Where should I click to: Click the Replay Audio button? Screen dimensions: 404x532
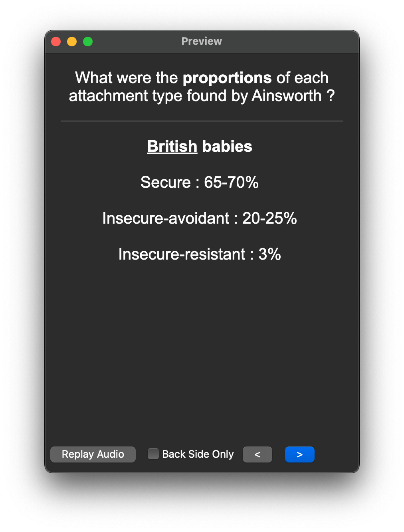[x=93, y=455]
